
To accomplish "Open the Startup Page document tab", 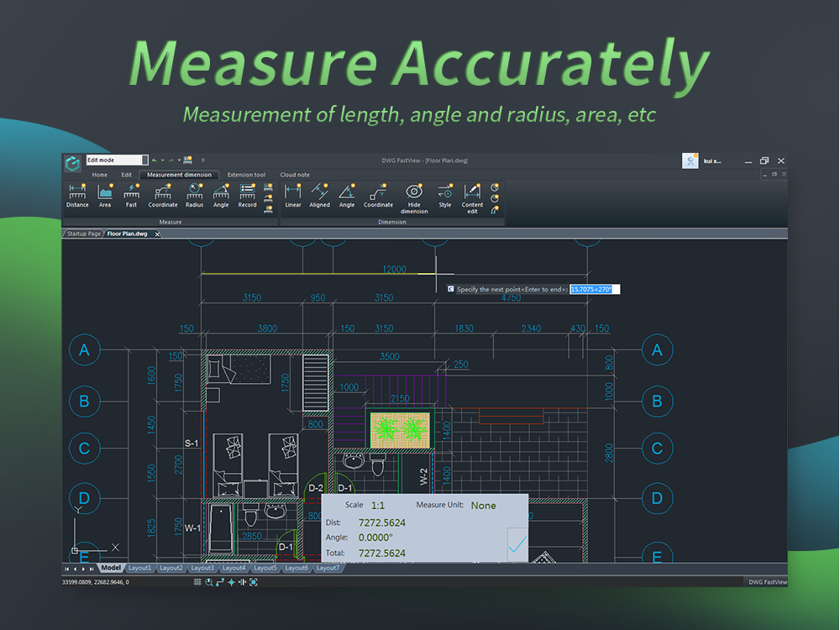I will [83, 234].
